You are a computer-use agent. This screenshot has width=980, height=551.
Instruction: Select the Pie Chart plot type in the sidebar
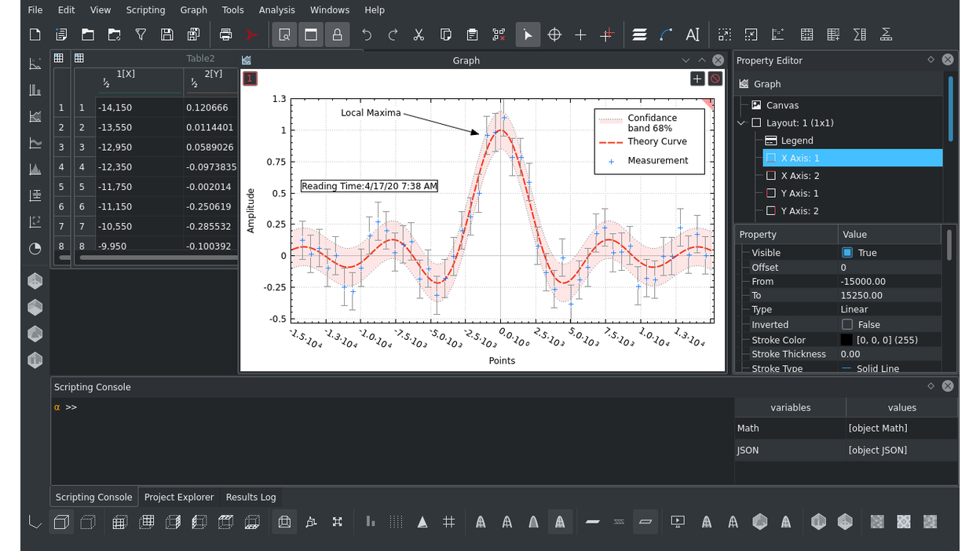pyautogui.click(x=35, y=249)
